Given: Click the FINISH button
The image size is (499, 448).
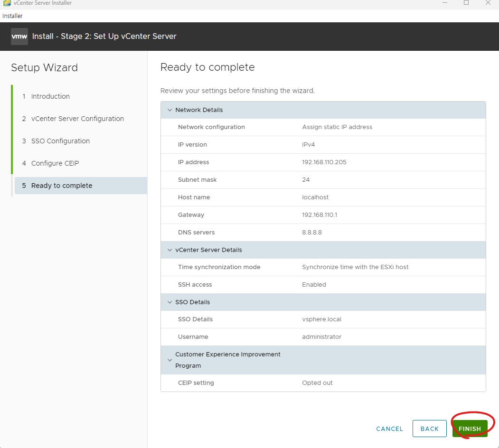Looking at the screenshot, I should [470, 428].
